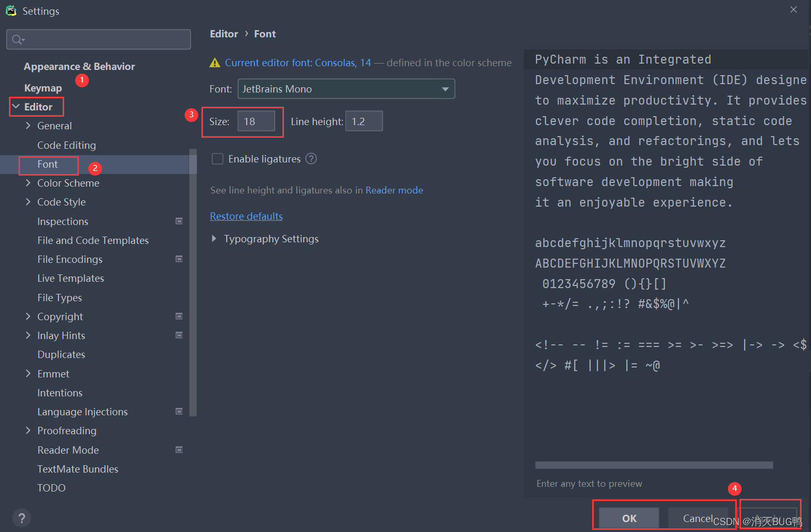Screen dimensions: 811x532
Task: Open the Live Templates page
Action: coord(70,278)
